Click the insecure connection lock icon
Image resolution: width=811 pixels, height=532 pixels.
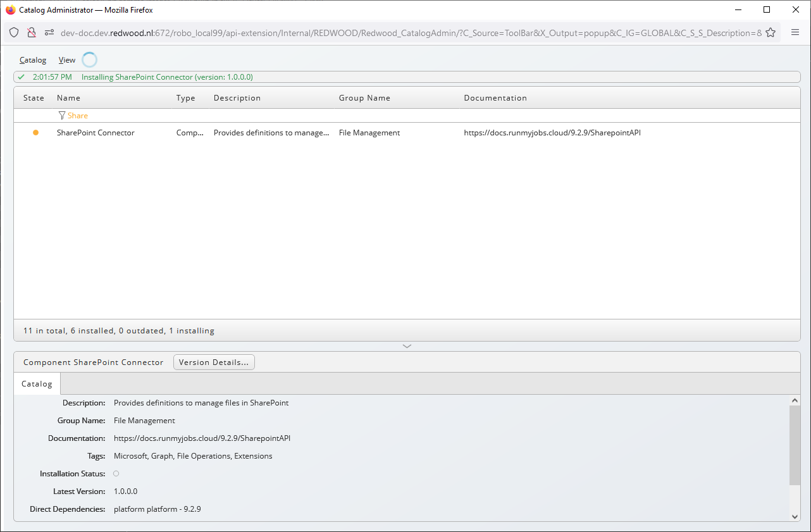[x=32, y=32]
